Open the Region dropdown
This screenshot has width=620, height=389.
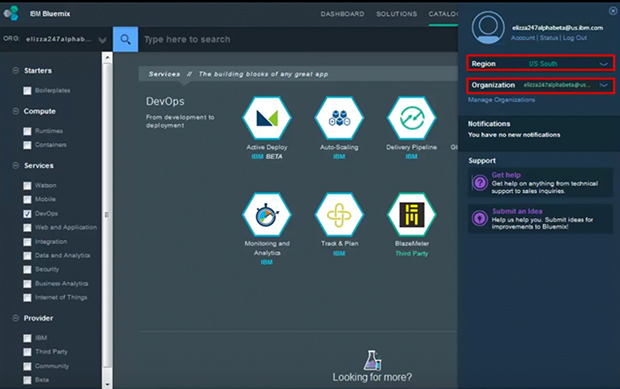tap(541, 63)
